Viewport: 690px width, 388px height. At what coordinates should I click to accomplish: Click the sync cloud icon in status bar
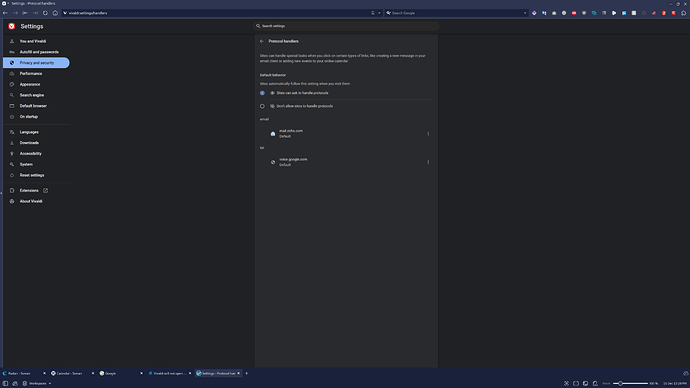pos(15,384)
